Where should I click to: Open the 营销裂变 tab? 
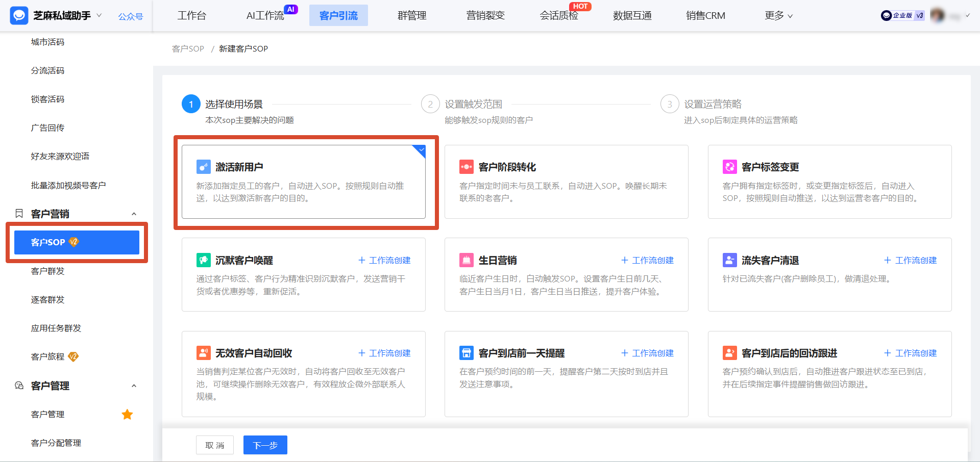point(485,16)
